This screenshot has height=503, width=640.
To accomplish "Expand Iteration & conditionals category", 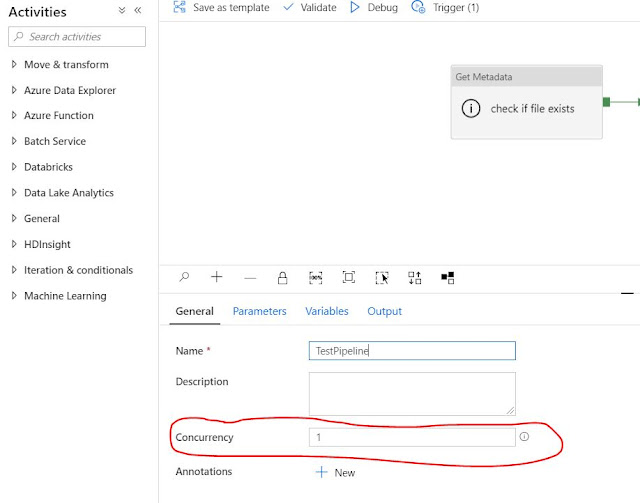I will (x=14, y=270).
